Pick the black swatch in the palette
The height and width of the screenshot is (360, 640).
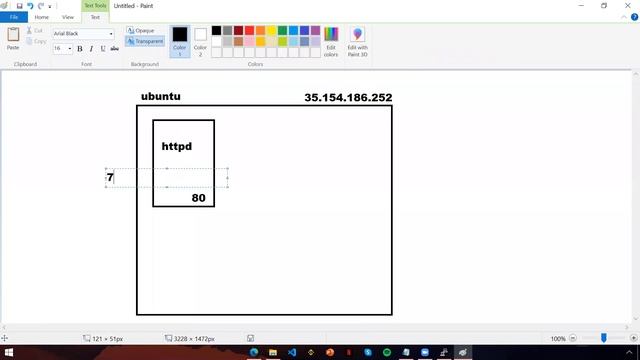[217, 30]
